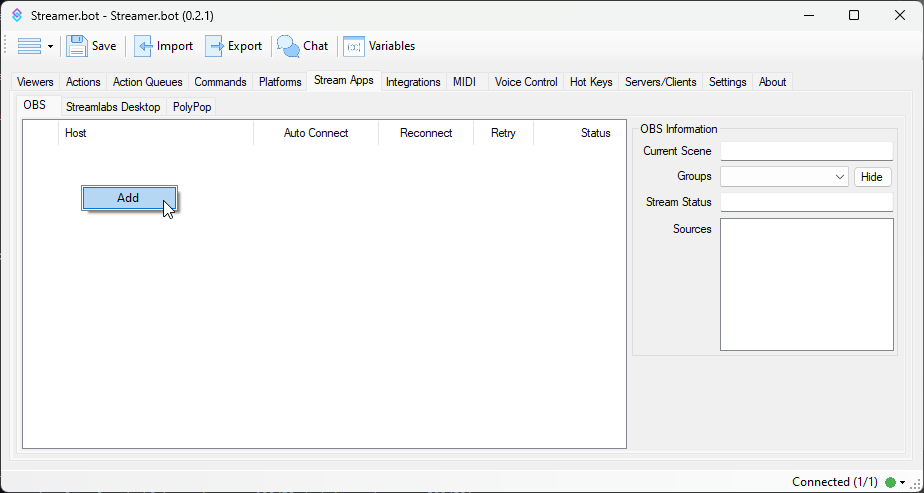Go to the Integrations tab
The height and width of the screenshot is (493, 924).
[413, 82]
